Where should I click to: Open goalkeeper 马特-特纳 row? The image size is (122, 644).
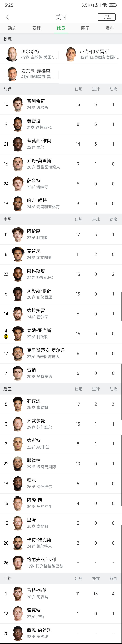(61, 594)
